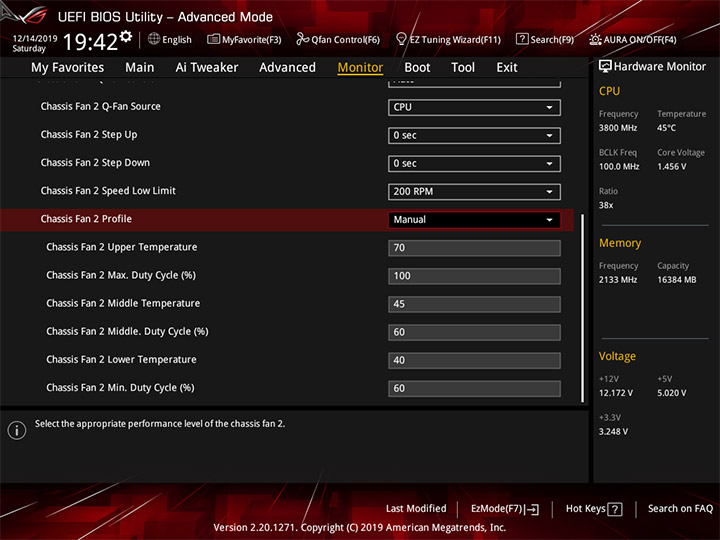The image size is (720, 540).
Task: Click CPU temperature value 45°C
Action: click(666, 128)
